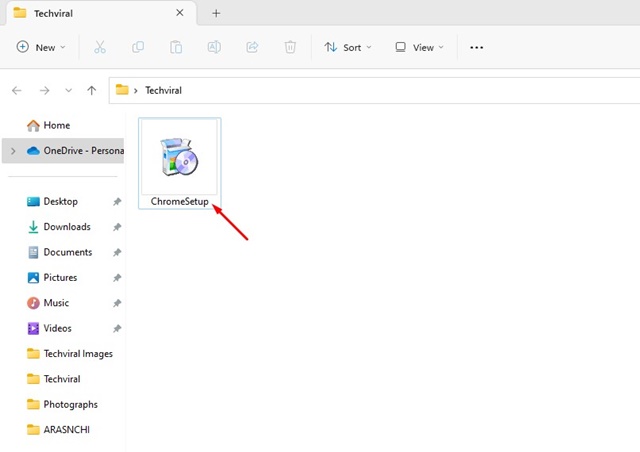Click the Delete trash can icon

click(290, 47)
